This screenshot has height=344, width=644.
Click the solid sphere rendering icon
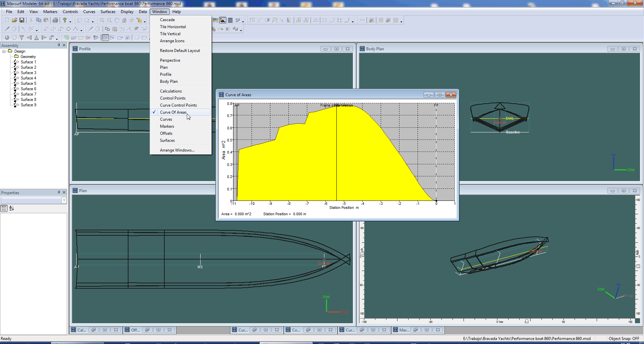point(7,38)
